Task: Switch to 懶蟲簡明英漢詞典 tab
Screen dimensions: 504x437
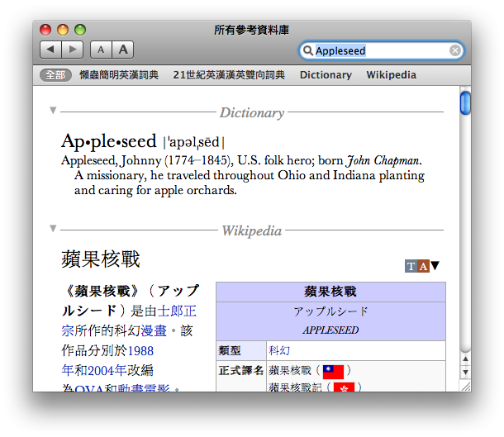Action: (119, 75)
